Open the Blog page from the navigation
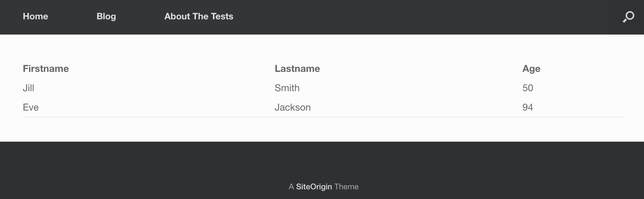The width and height of the screenshot is (644, 199). (x=106, y=17)
